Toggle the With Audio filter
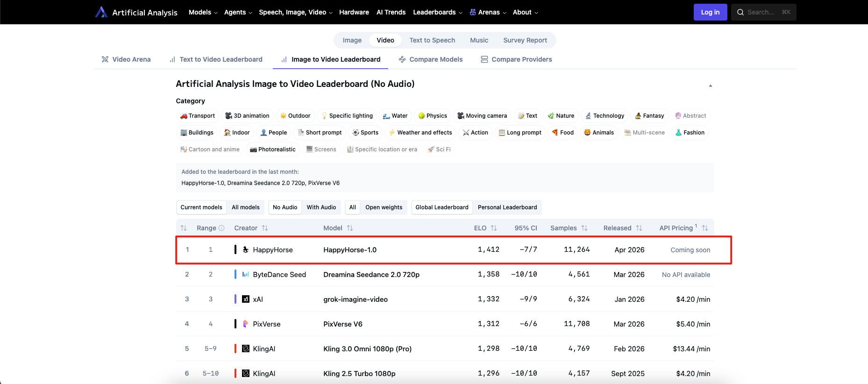868x384 pixels. coord(321,207)
